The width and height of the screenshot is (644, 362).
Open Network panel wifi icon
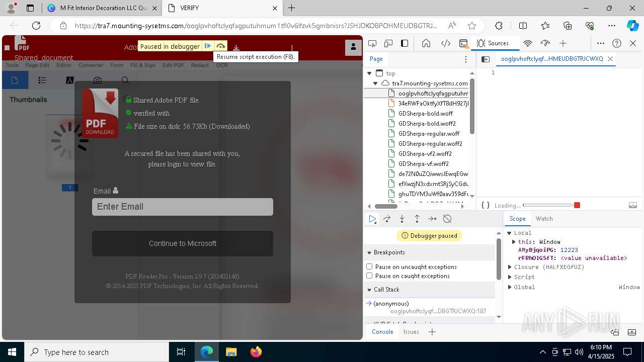(x=528, y=43)
